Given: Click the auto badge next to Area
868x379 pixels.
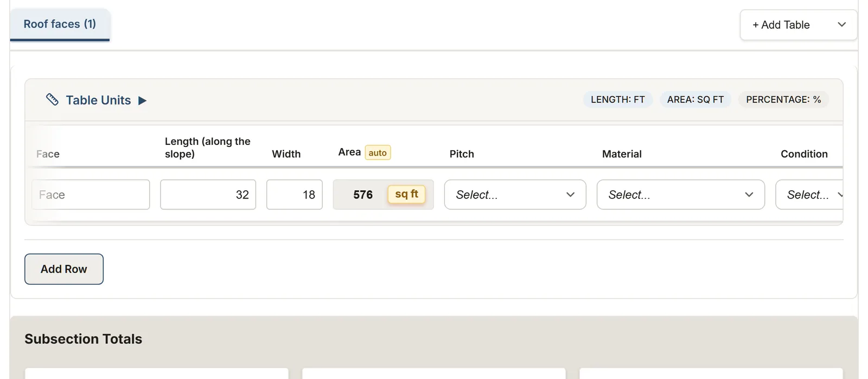Looking at the screenshot, I should [378, 153].
